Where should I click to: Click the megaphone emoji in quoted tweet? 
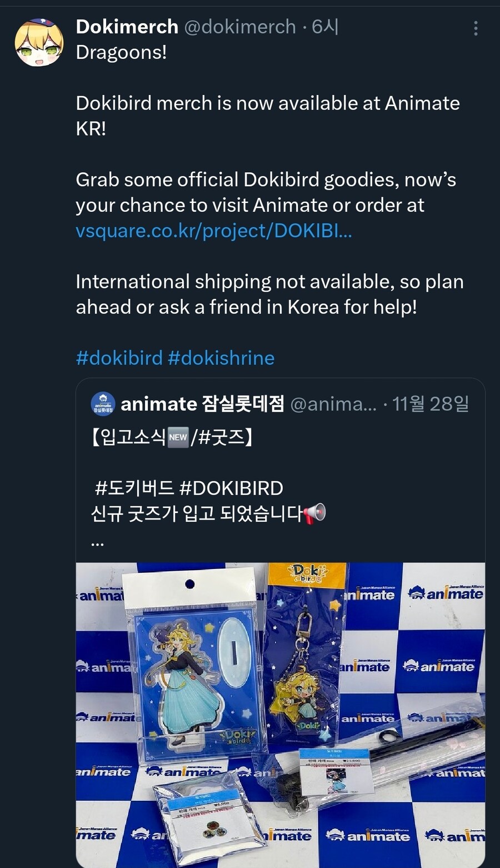[x=314, y=513]
